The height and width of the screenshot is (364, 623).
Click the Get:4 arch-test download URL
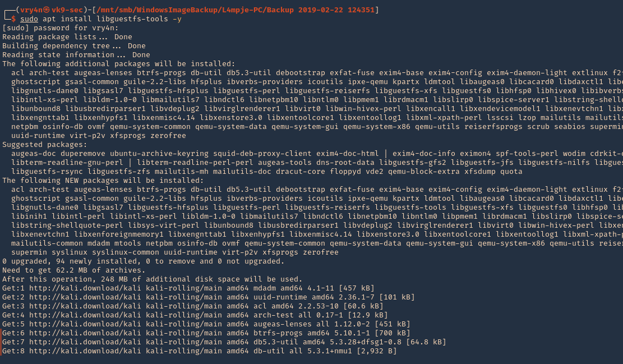85,315
